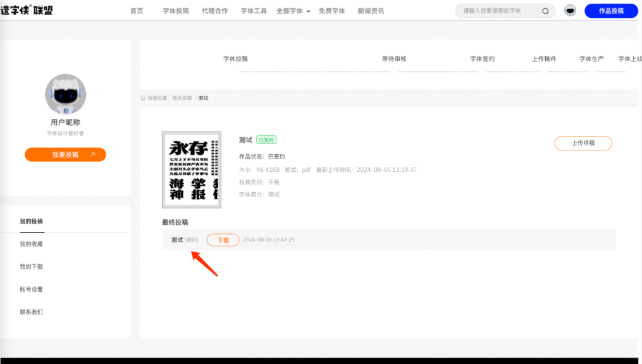The height and width of the screenshot is (364, 642).
Task: Click the large profile avatar picture
Action: coord(65,94)
